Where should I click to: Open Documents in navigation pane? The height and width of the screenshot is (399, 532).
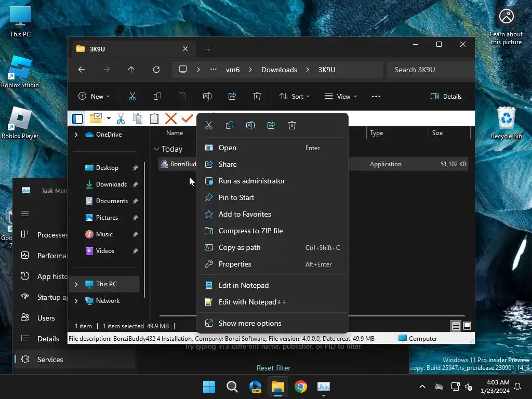(112, 201)
